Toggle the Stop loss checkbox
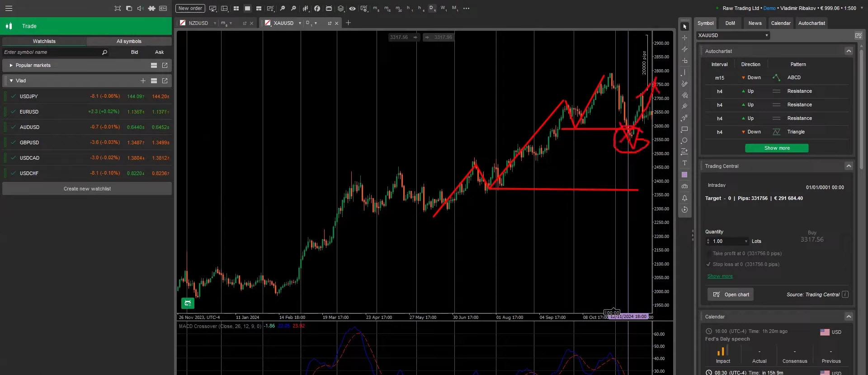The image size is (868, 375). tap(708, 264)
